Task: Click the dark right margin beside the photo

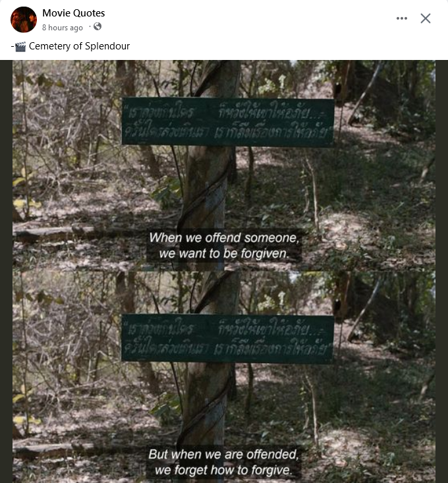Action: [441, 271]
